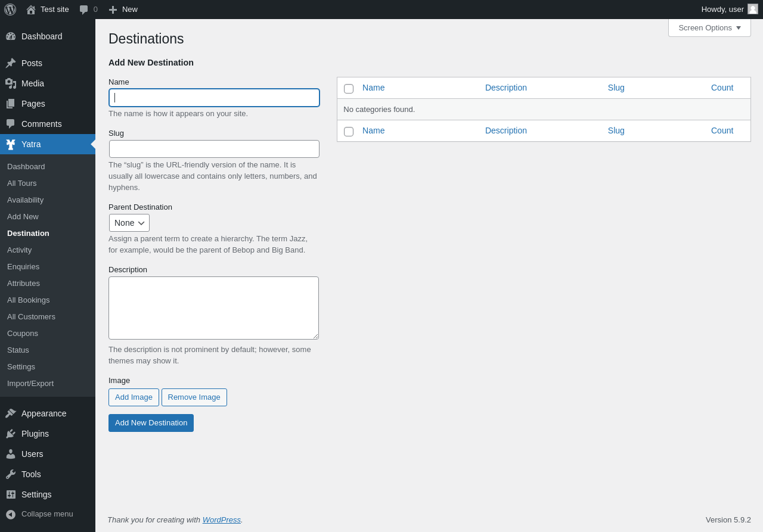This screenshot has width=763, height=532.
Task: Click the Appearance paintbrush icon
Action: pyautogui.click(x=11, y=413)
